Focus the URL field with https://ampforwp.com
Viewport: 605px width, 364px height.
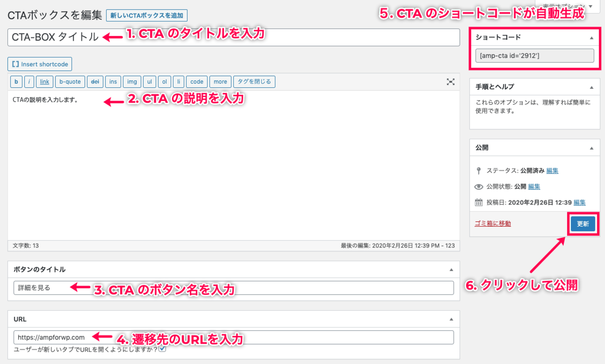(x=233, y=337)
